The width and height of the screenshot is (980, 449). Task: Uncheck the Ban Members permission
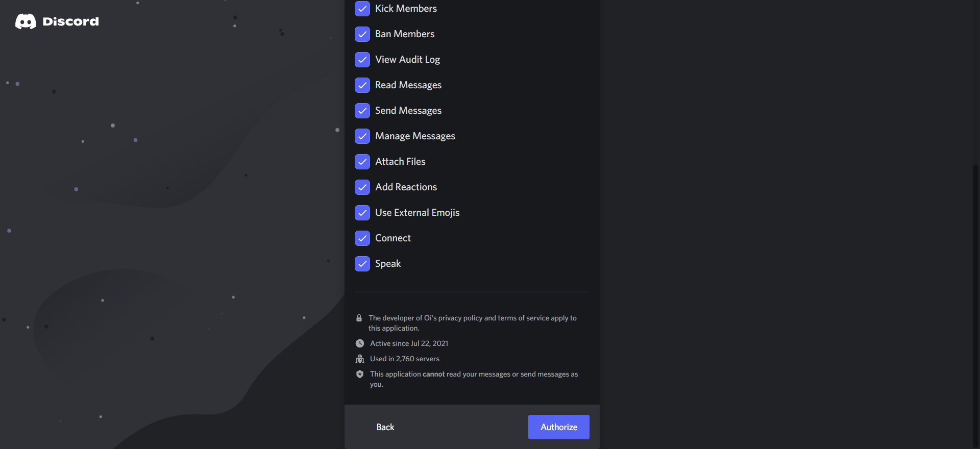pyautogui.click(x=362, y=34)
